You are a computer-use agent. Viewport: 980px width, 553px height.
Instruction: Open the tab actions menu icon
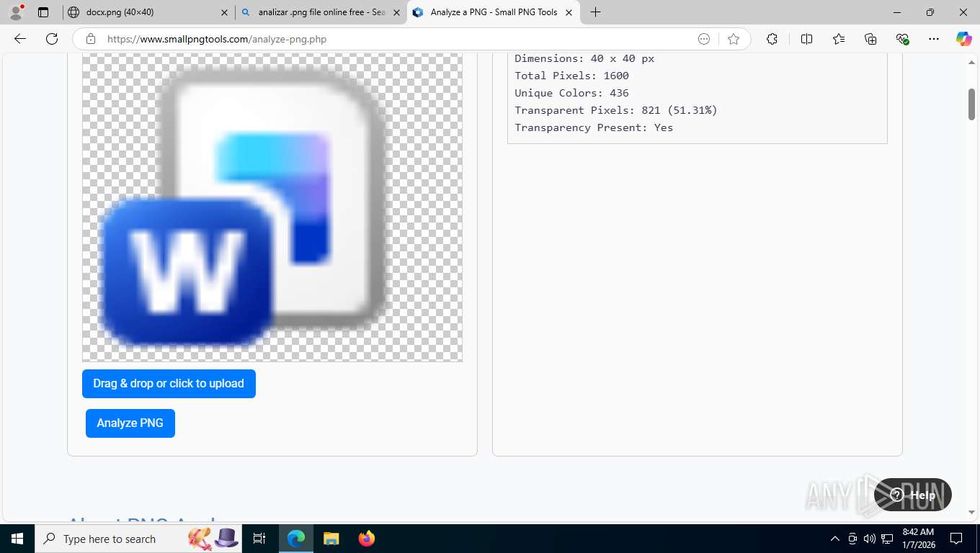(43, 12)
